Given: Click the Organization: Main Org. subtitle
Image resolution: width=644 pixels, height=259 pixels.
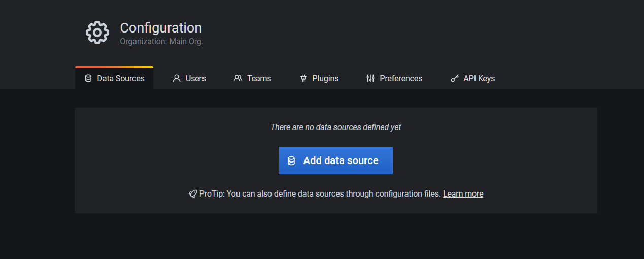Looking at the screenshot, I should click(161, 42).
